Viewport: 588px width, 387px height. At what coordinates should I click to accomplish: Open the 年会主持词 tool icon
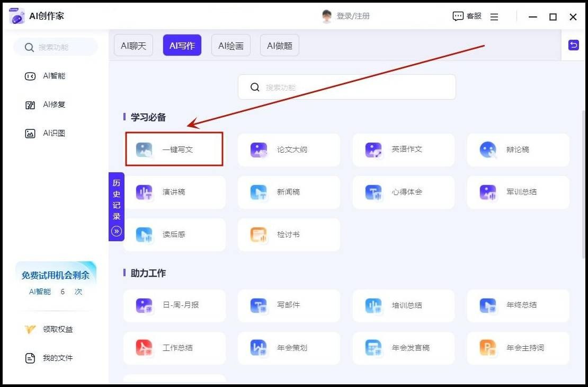tap(488, 348)
